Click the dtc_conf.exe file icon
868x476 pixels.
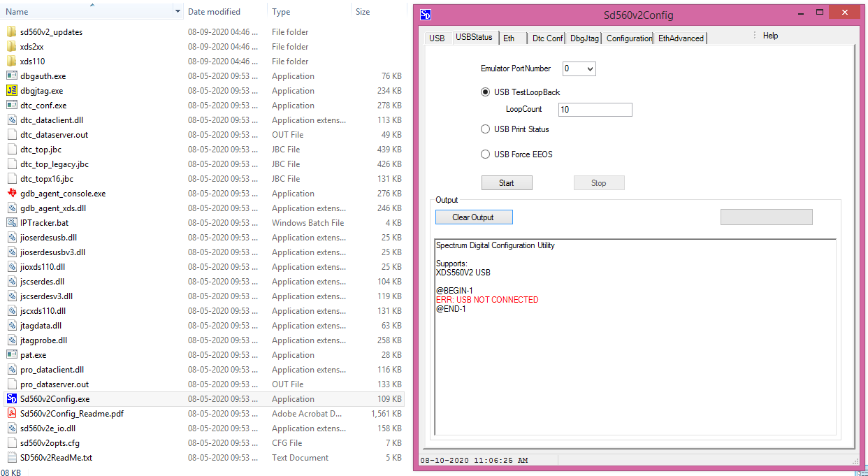[x=11, y=106]
